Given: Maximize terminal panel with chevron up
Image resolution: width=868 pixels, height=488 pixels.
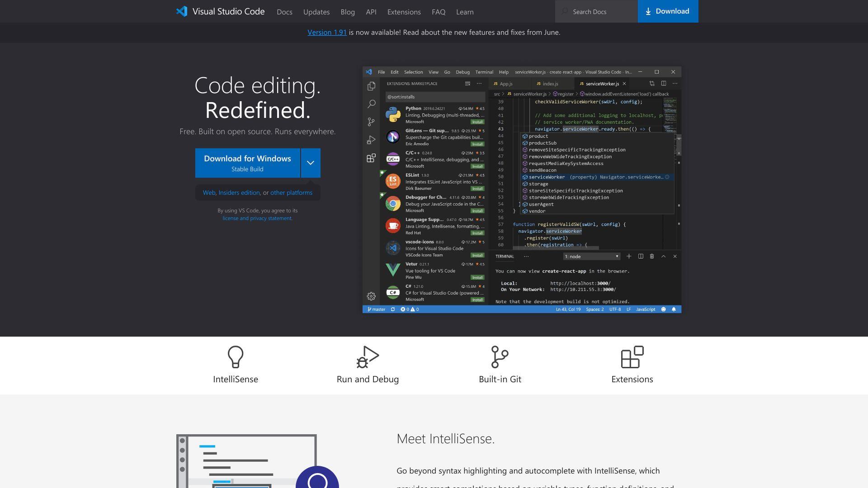Looking at the screenshot, I should (x=663, y=256).
